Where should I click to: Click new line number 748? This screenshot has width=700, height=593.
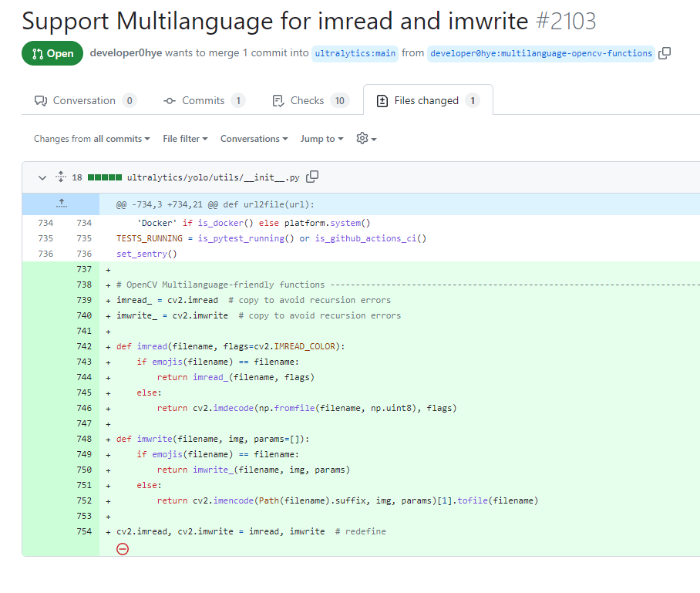(x=84, y=439)
